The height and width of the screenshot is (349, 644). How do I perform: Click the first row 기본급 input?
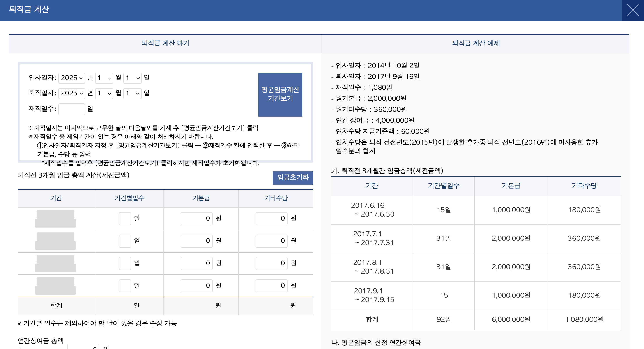(196, 218)
